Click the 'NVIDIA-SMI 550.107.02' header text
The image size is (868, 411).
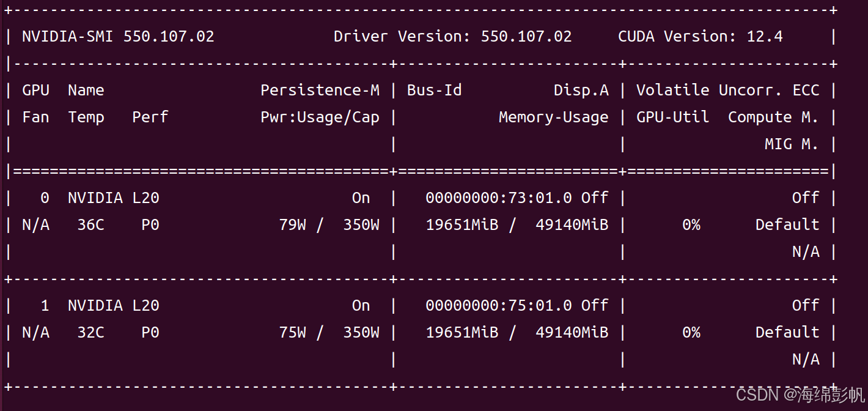118,37
